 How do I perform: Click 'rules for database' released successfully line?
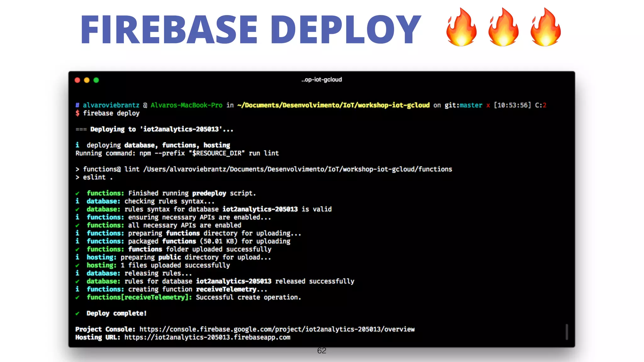point(215,282)
